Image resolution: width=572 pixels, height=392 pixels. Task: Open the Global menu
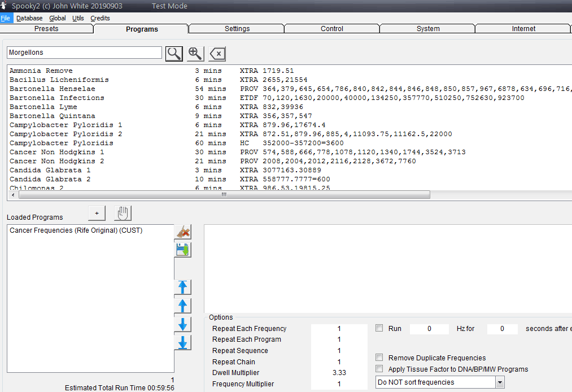(57, 18)
